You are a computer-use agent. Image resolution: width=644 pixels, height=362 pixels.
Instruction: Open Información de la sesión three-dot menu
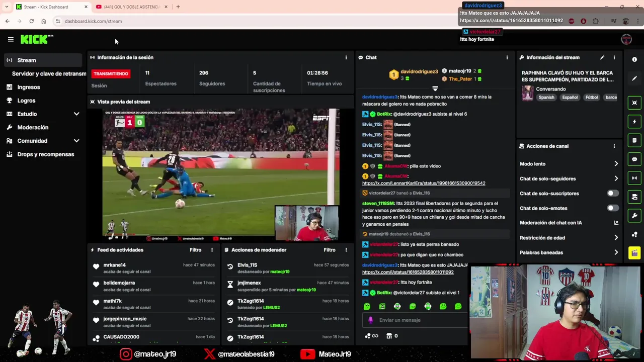point(346,57)
